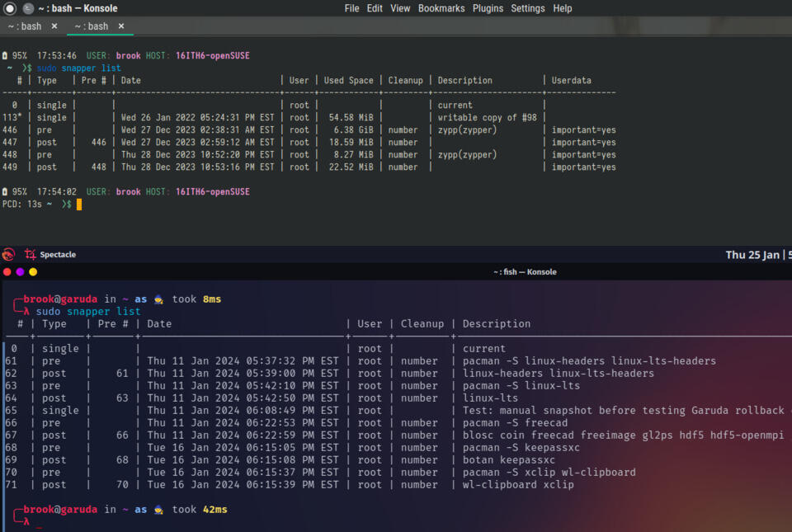The width and height of the screenshot is (792, 532).
Task: Open the Help menu
Action: [562, 8]
